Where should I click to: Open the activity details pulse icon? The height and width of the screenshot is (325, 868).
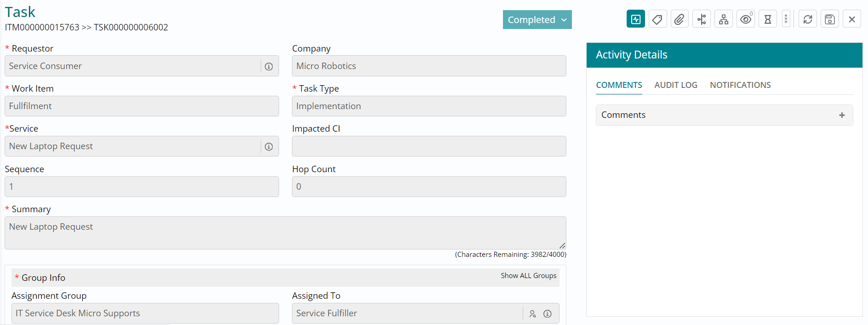(636, 19)
